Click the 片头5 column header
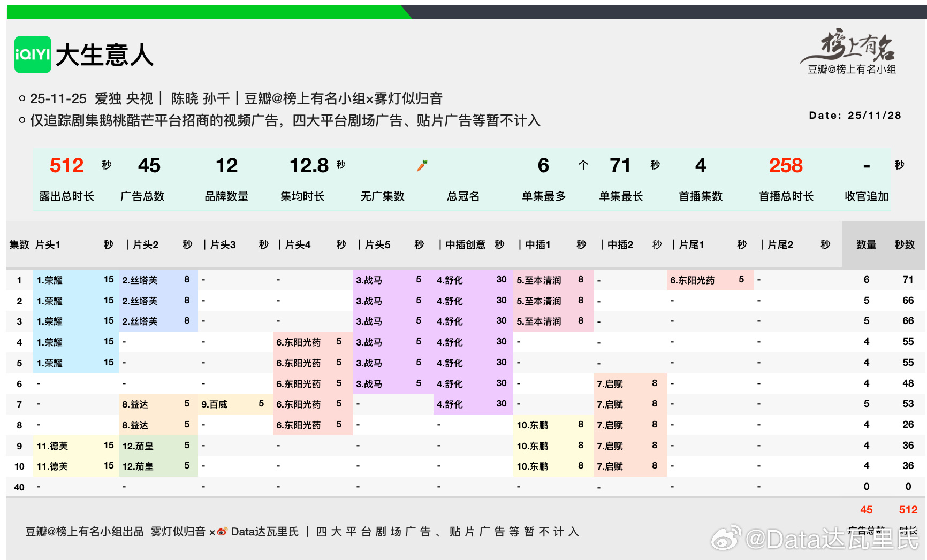This screenshot has height=560, width=927. point(378,244)
